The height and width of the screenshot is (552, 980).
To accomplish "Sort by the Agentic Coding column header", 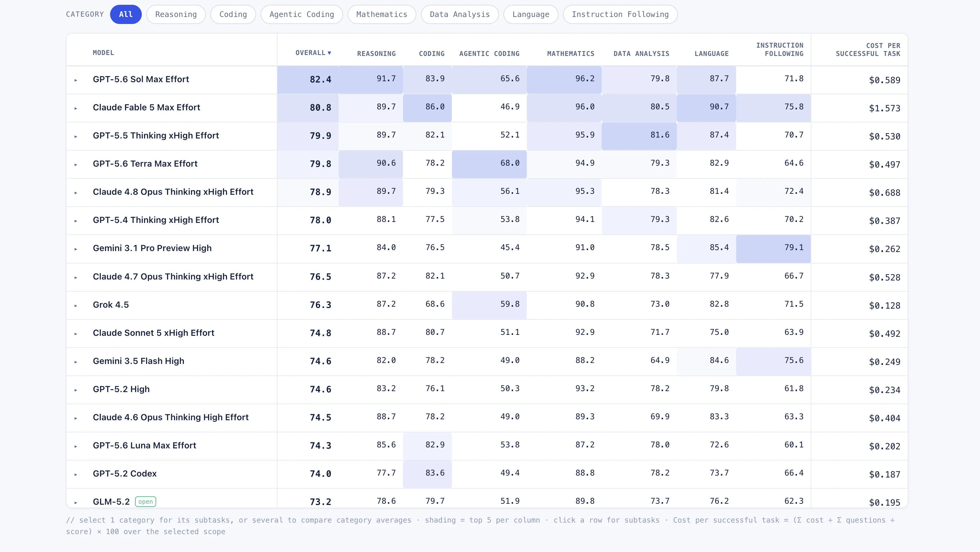I will coord(489,54).
